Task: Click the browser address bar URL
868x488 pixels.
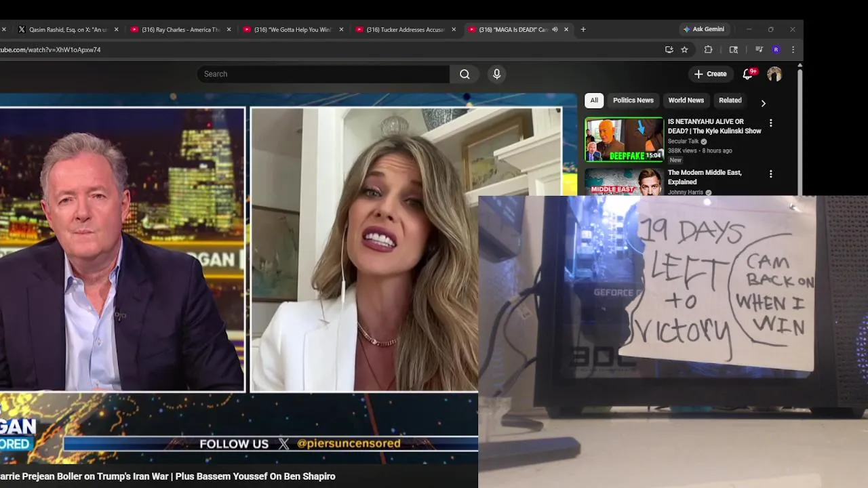Action: tap(50, 49)
